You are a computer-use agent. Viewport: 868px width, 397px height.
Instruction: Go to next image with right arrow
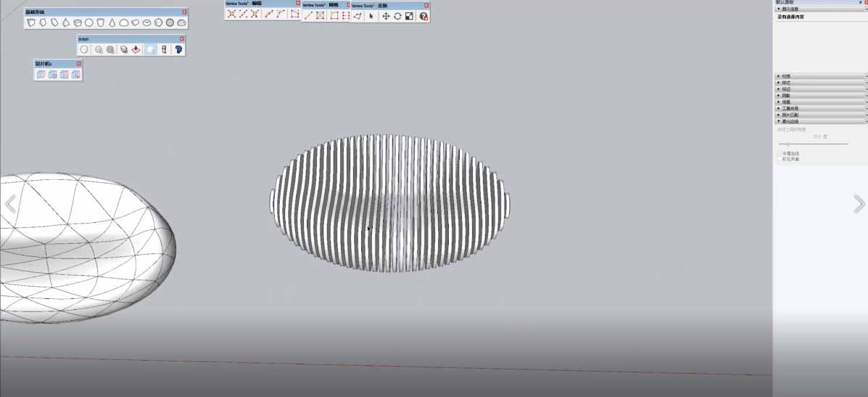pos(859,204)
